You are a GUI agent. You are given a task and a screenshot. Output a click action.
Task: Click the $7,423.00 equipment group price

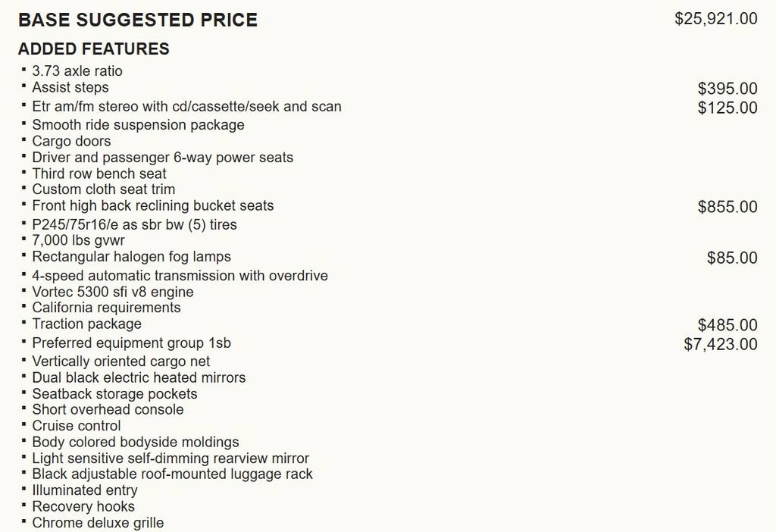pyautogui.click(x=720, y=345)
